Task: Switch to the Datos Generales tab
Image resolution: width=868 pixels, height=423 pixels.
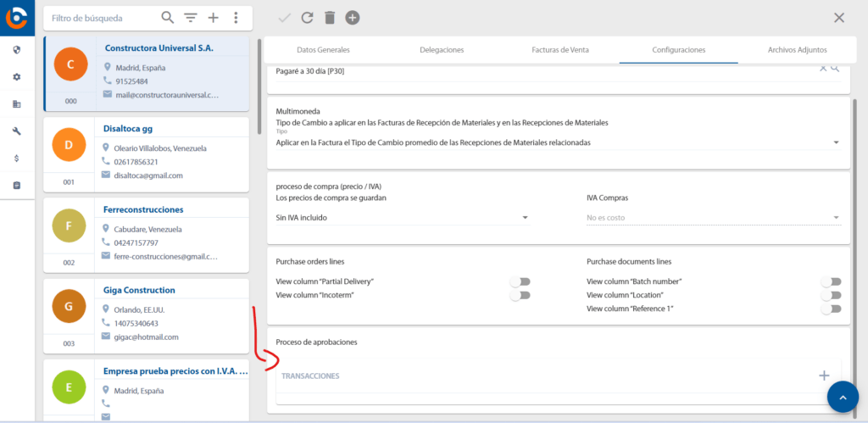Action: coord(322,50)
